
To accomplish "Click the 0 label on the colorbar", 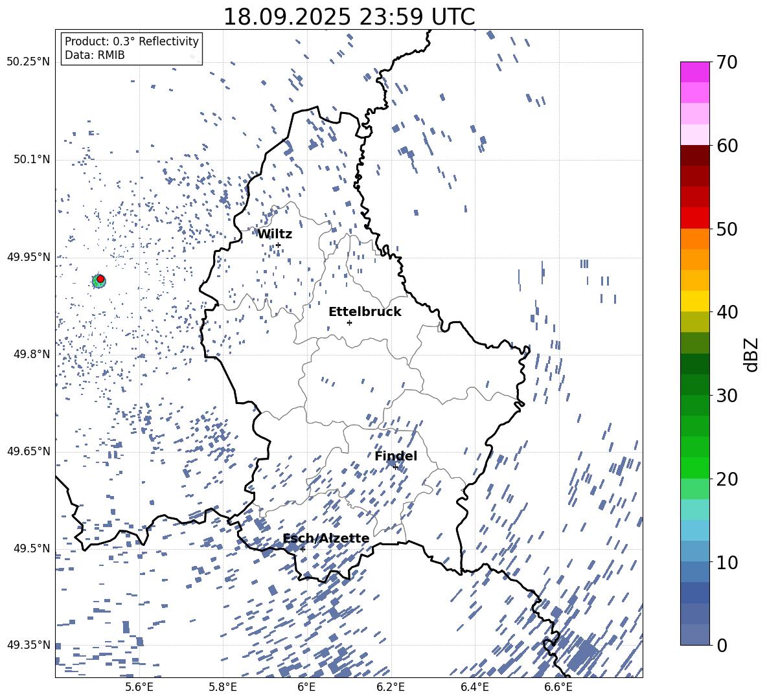I will point(722,645).
